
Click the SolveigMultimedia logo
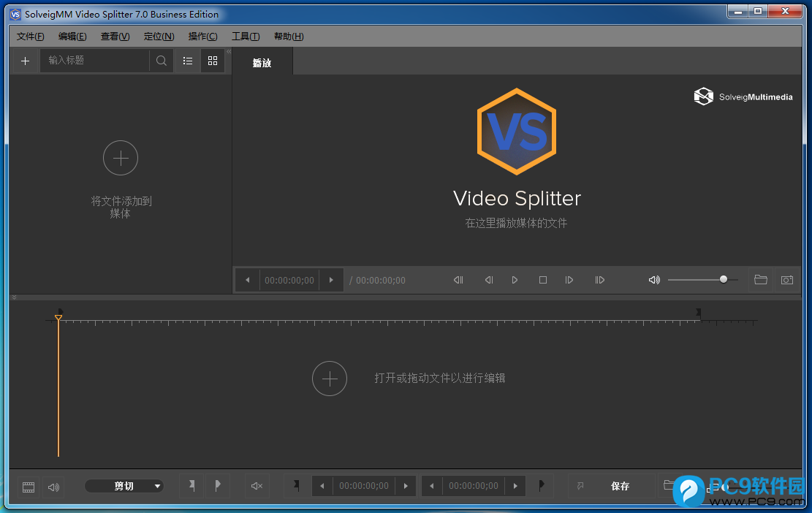pyautogui.click(x=743, y=96)
